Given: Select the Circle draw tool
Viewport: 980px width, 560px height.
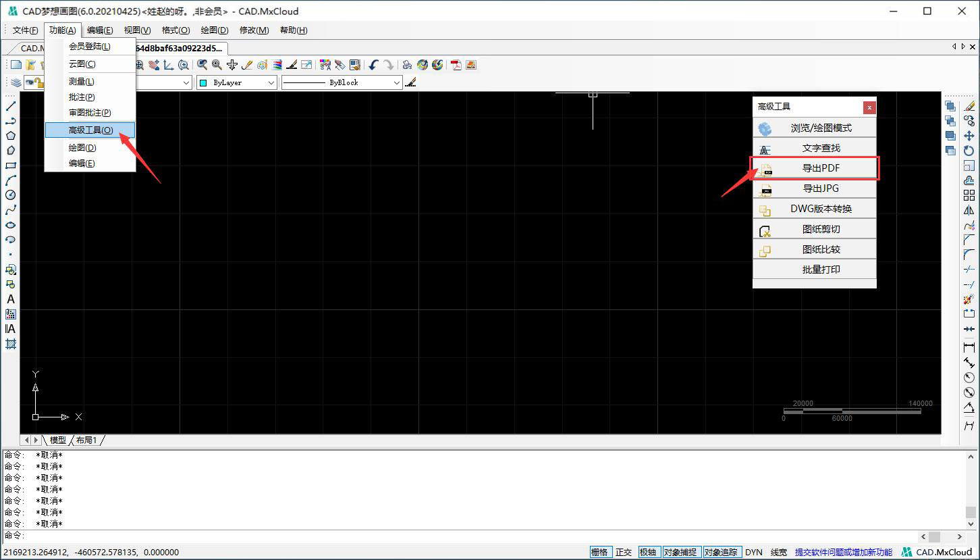Looking at the screenshot, I should point(11,195).
